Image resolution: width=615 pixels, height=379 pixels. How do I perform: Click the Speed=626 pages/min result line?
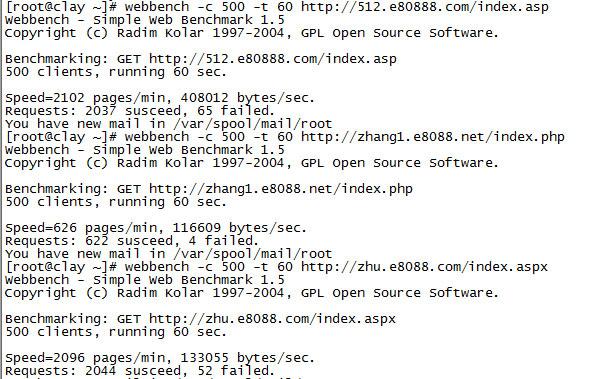click(156, 228)
